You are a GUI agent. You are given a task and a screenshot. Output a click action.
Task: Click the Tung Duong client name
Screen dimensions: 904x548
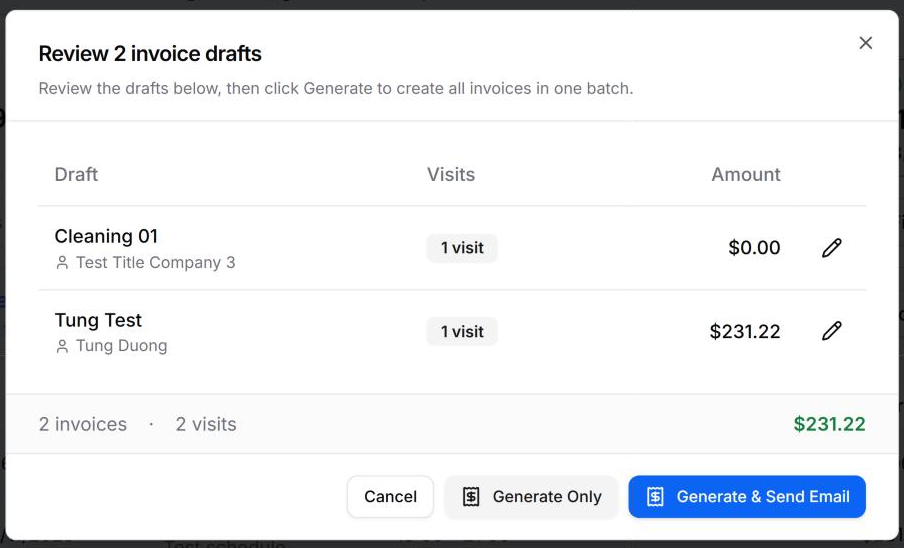point(122,346)
